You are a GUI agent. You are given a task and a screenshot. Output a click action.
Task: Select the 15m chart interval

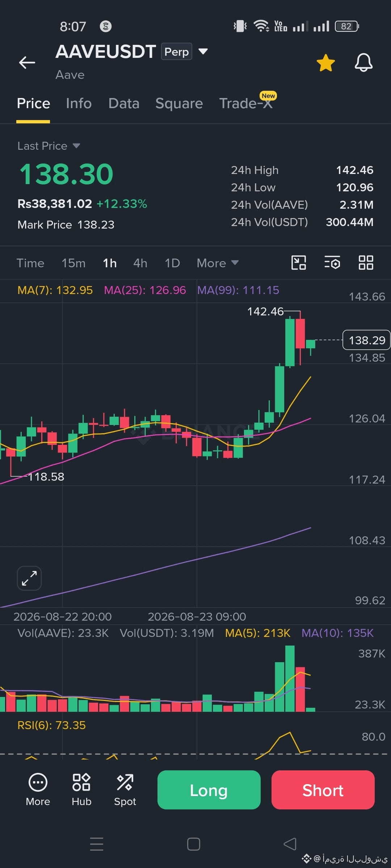[73, 263]
